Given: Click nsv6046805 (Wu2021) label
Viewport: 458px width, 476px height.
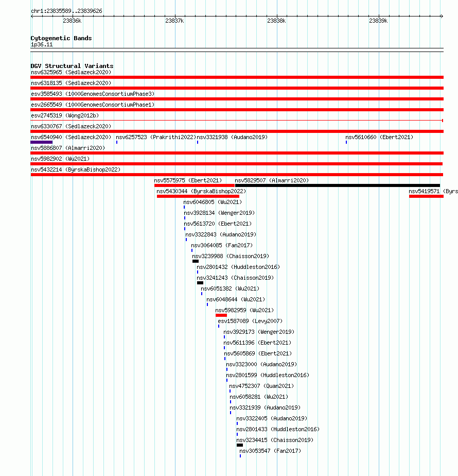Looking at the screenshot, I should tap(213, 202).
